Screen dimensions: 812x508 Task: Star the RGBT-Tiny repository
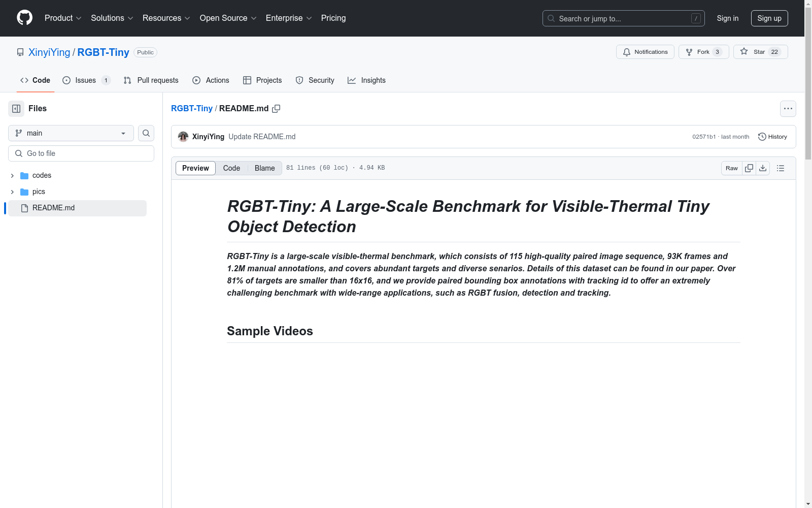pos(760,52)
